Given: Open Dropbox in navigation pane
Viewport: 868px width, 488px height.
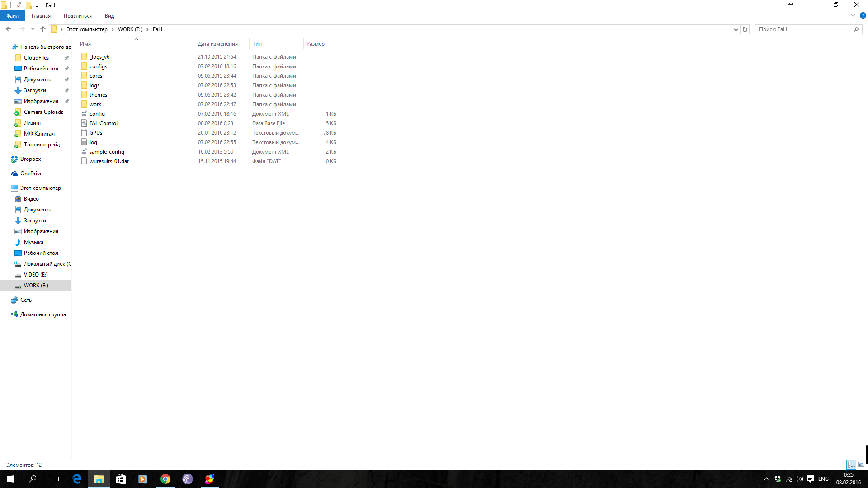Looking at the screenshot, I should tap(30, 159).
